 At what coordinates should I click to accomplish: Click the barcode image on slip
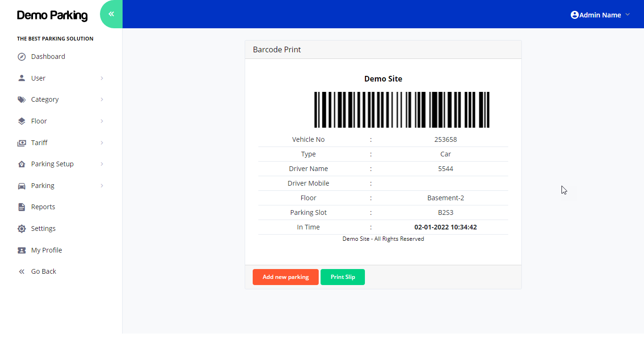(x=402, y=110)
